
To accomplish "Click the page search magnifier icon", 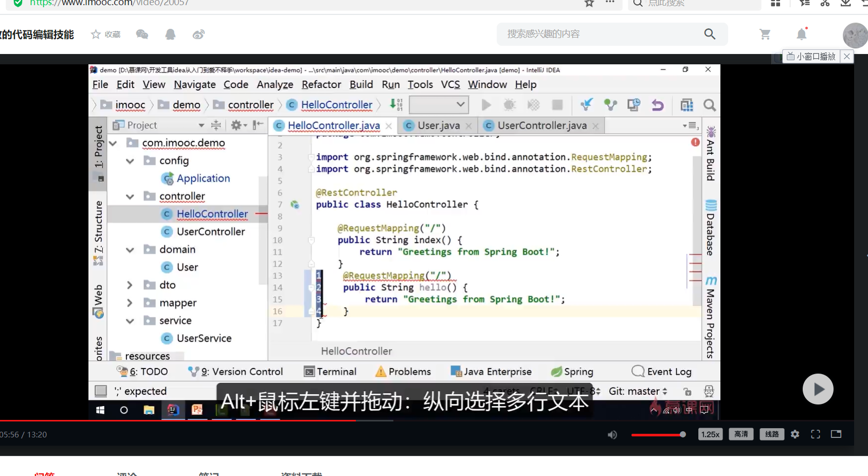I will 710,34.
